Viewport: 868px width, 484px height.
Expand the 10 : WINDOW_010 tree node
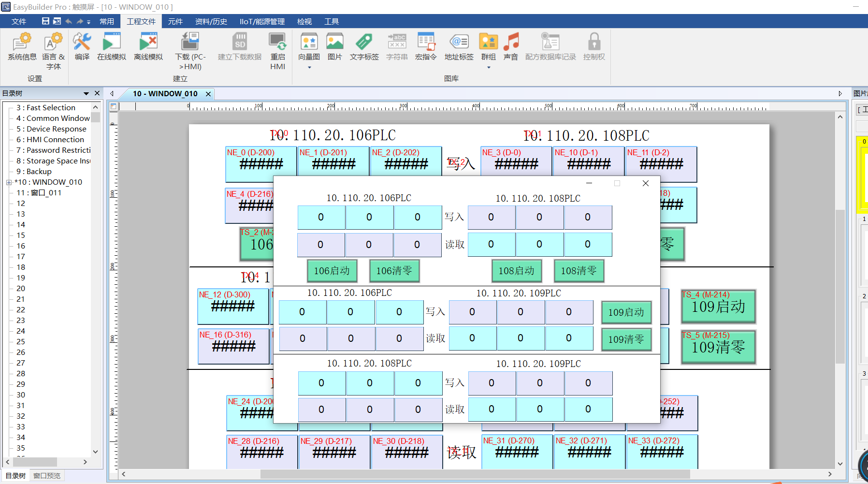pos(9,182)
